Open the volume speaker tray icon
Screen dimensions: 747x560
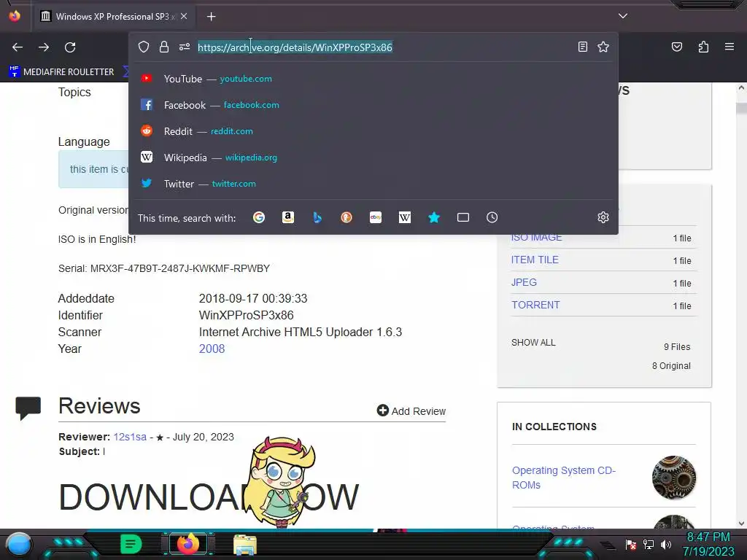click(x=666, y=544)
